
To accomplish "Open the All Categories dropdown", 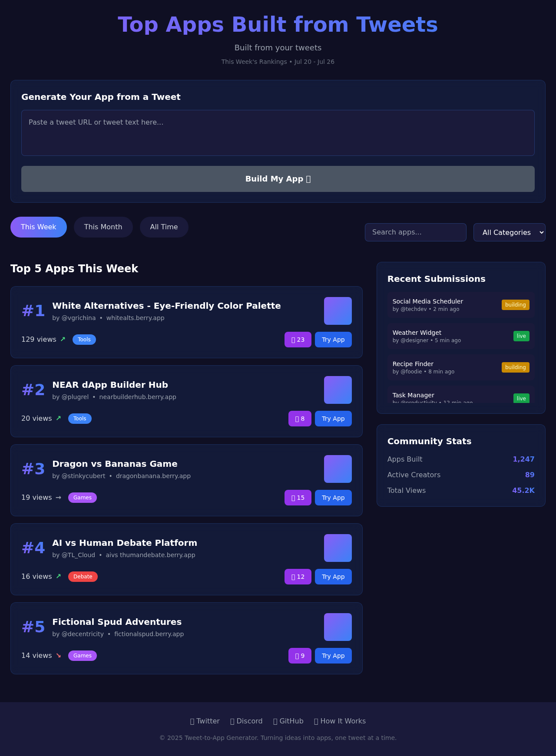I will pyautogui.click(x=509, y=232).
